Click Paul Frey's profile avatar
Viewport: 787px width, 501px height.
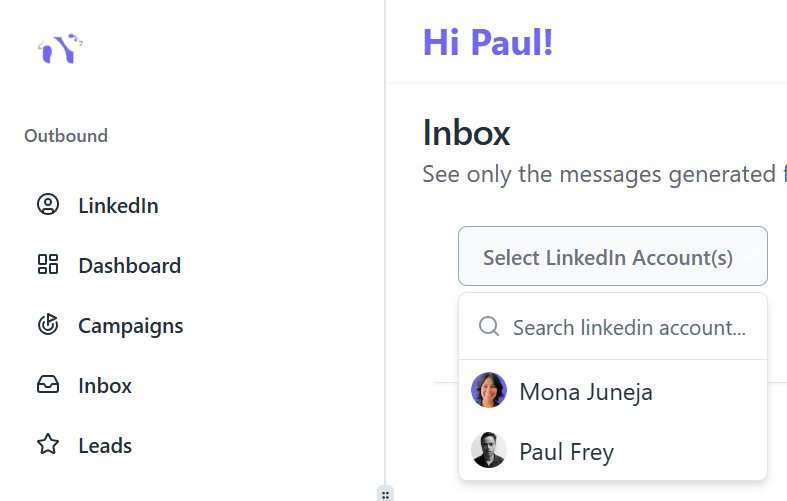[489, 451]
